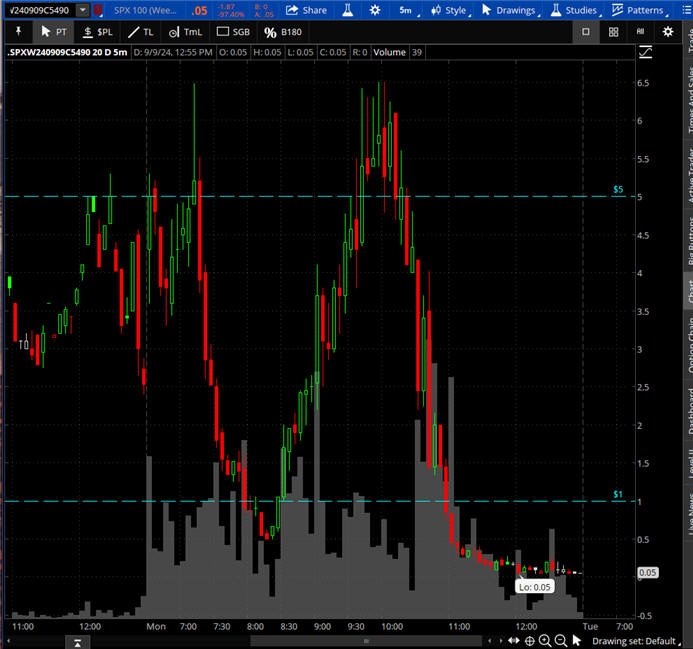Switch to the Option Chain sidebar tab
Screen dimensions: 693x649
coord(688,344)
